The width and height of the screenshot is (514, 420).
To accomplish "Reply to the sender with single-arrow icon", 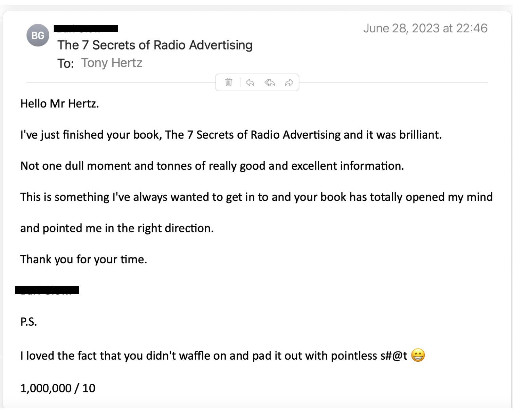I will tap(250, 82).
